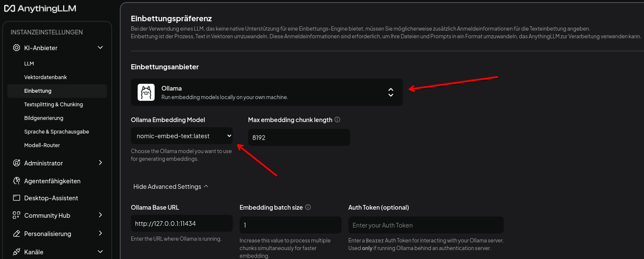Click the Personalisierung pencil icon
Image resolution: width=644 pixels, height=259 pixels.
click(17, 233)
